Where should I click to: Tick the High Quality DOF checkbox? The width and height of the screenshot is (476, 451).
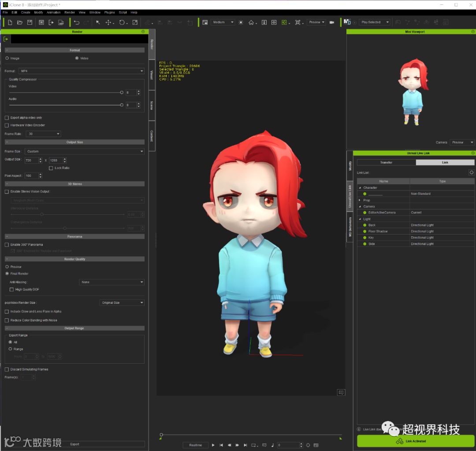click(x=11, y=290)
